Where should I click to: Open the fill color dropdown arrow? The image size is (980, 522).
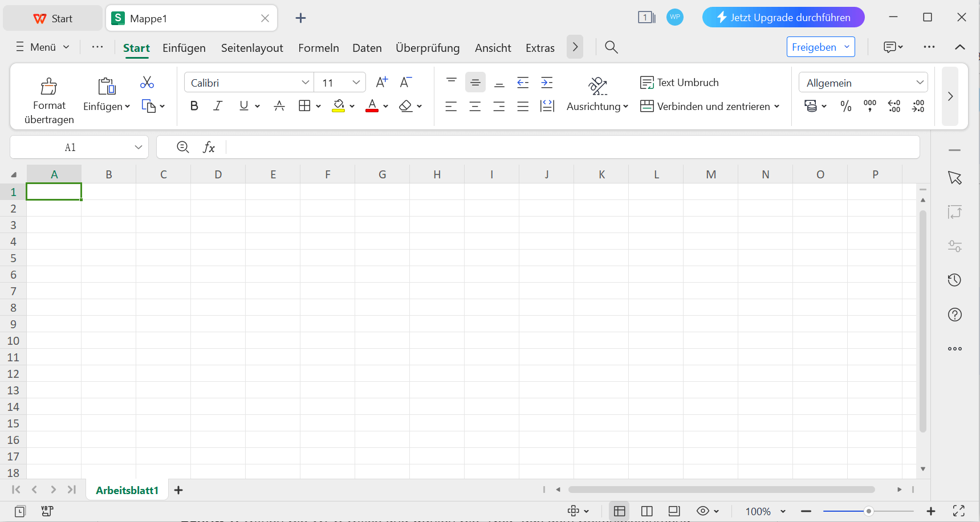coord(352,106)
